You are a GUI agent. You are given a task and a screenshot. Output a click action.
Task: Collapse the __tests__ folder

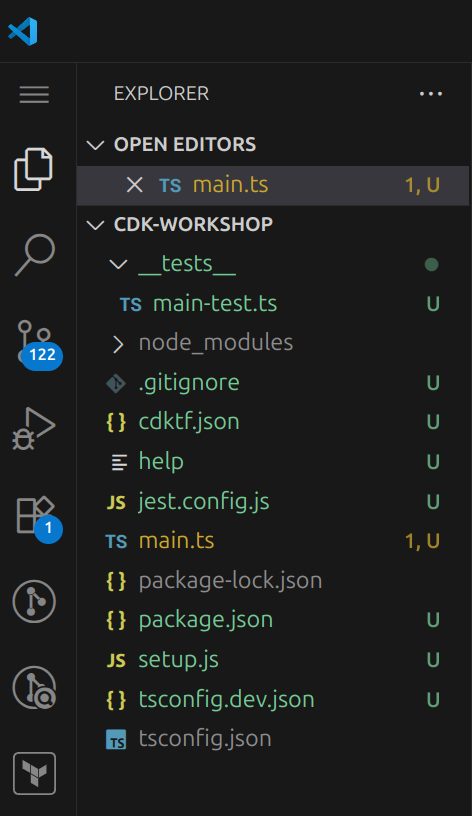(118, 264)
